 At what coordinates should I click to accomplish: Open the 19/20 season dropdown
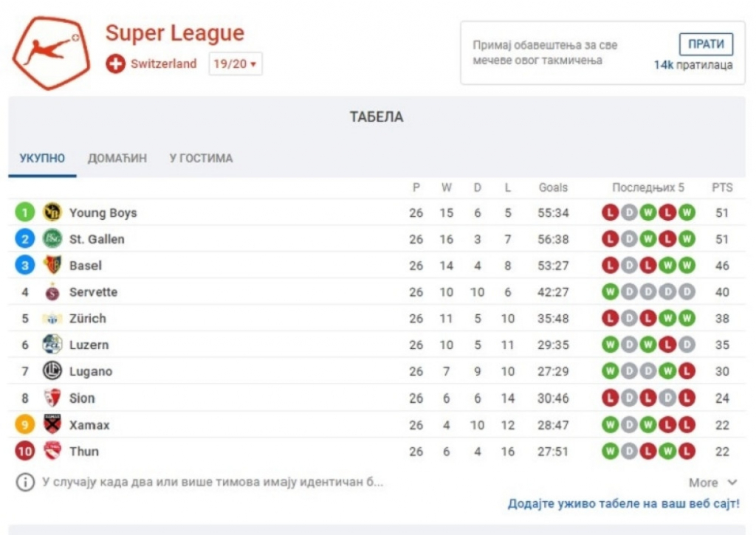coord(235,64)
